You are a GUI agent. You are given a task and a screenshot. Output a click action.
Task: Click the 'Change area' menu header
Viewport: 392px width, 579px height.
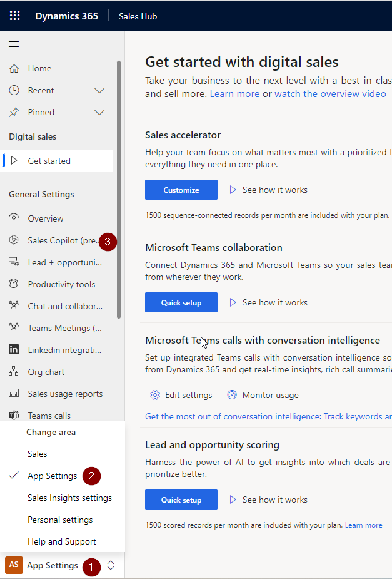51,432
